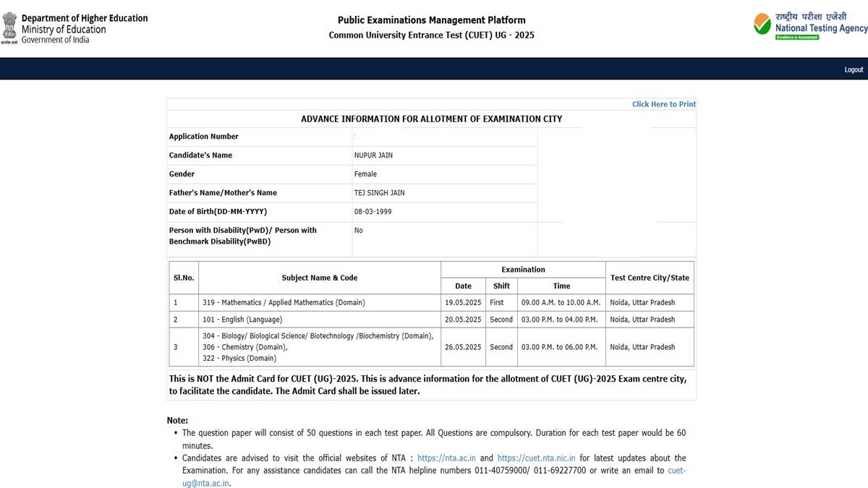Click the Subject Name & Code column header

319,278
